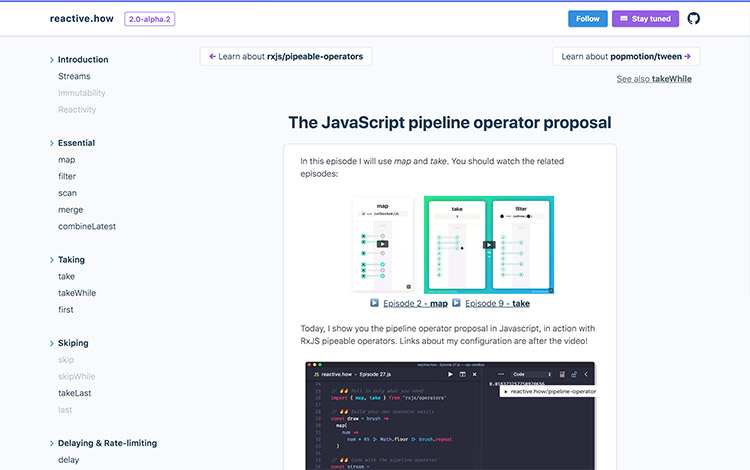750x470 pixels.
Task: Click the 2.0-alpha.2 version badge
Action: pos(150,19)
